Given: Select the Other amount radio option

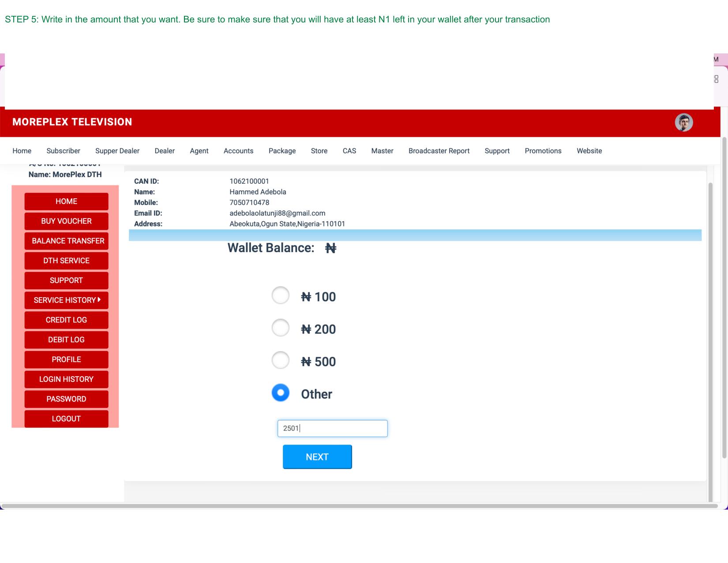Looking at the screenshot, I should (x=280, y=393).
